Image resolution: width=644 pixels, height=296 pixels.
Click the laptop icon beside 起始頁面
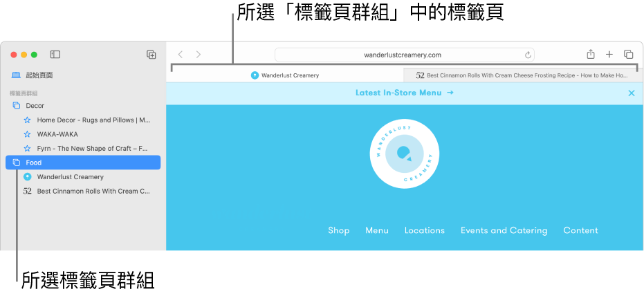click(x=16, y=75)
